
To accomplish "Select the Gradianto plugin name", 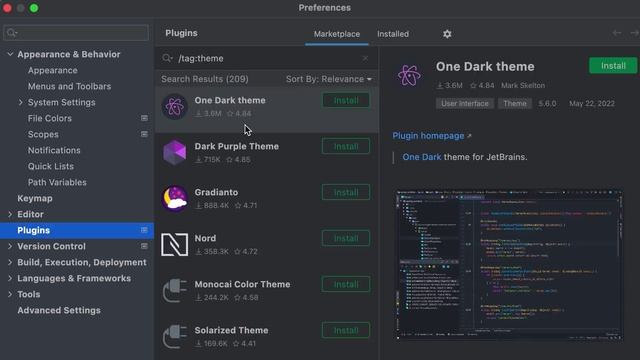I will 216,192.
